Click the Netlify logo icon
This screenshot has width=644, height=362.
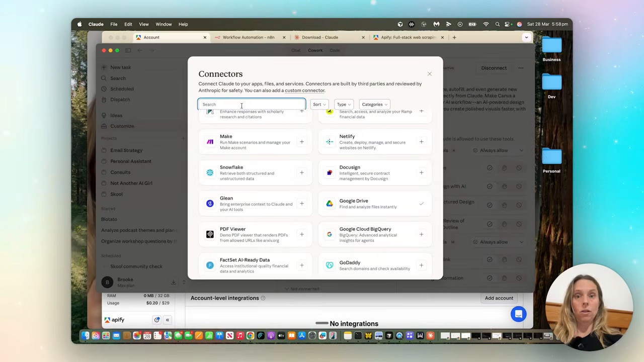(x=330, y=142)
